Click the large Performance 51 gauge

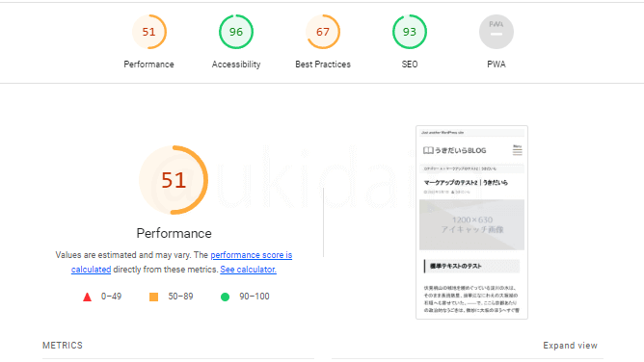click(174, 180)
